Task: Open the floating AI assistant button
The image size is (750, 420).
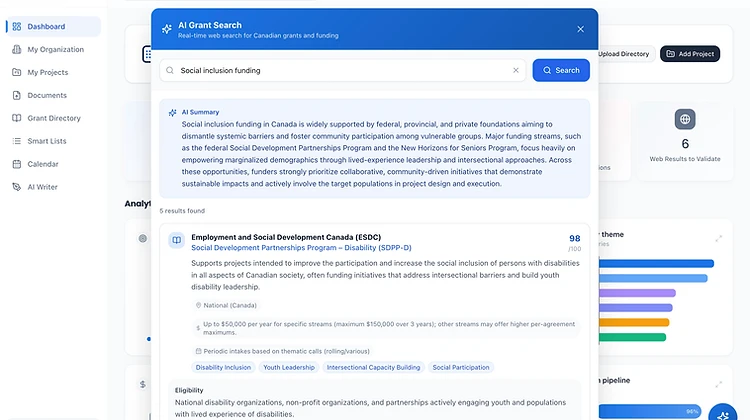Action: pos(723,414)
